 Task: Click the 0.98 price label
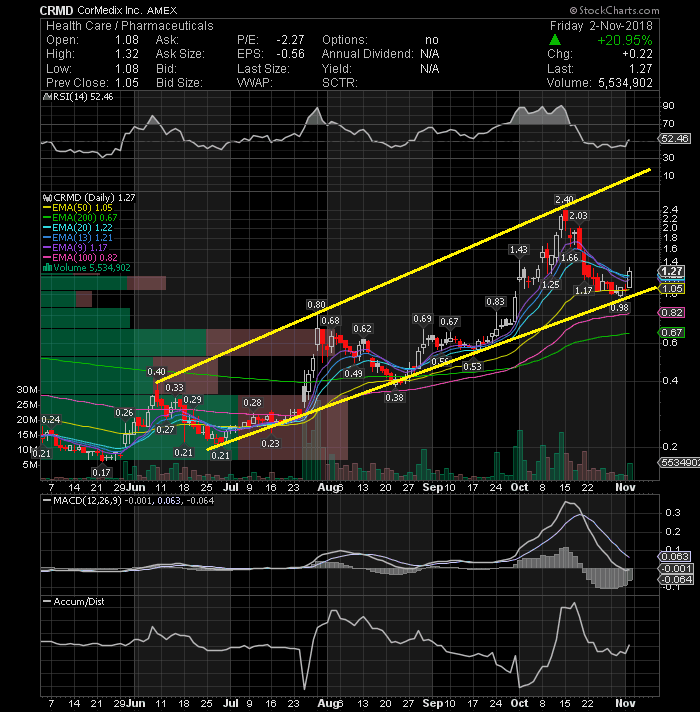click(620, 308)
